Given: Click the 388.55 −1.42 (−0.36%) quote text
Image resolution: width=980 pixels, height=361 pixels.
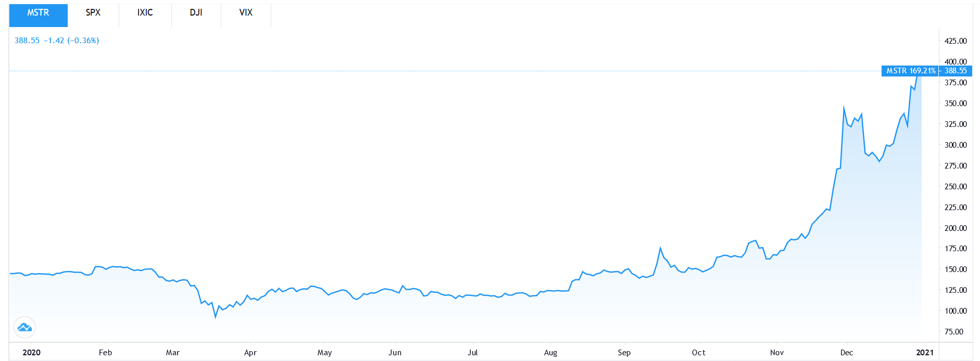Looking at the screenshot, I should click(x=57, y=41).
